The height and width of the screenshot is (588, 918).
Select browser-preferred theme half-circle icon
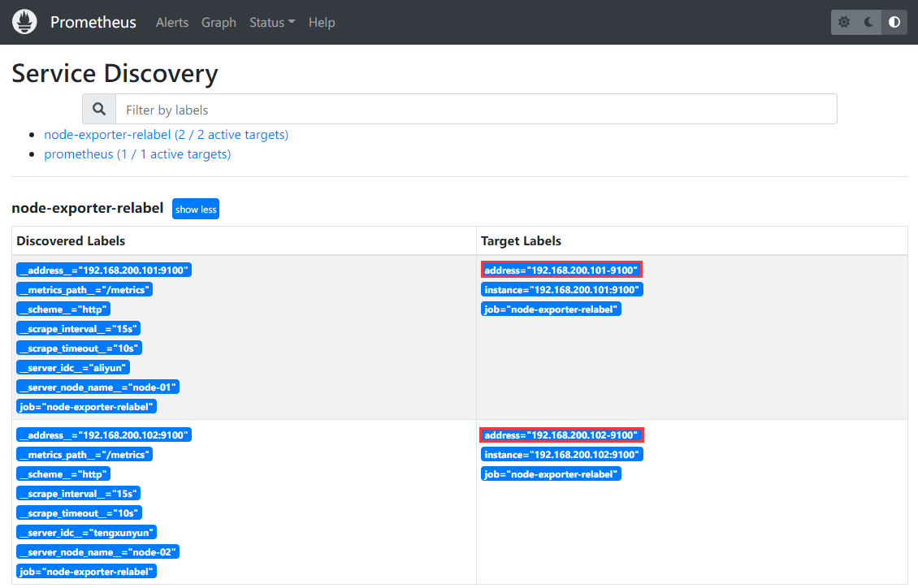[894, 22]
